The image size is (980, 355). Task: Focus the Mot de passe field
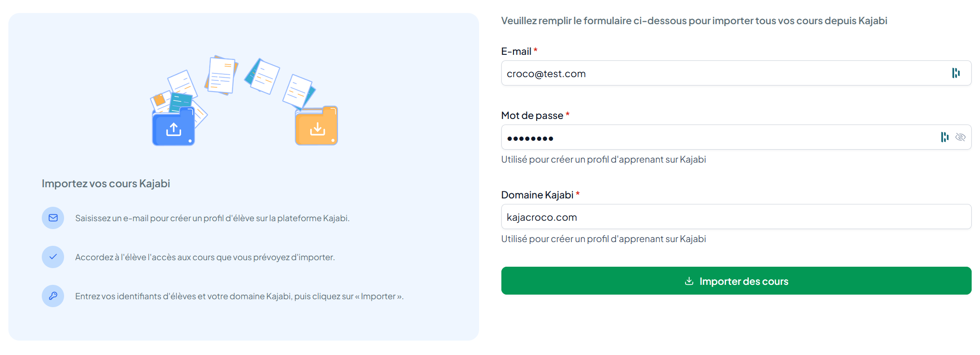point(736,137)
